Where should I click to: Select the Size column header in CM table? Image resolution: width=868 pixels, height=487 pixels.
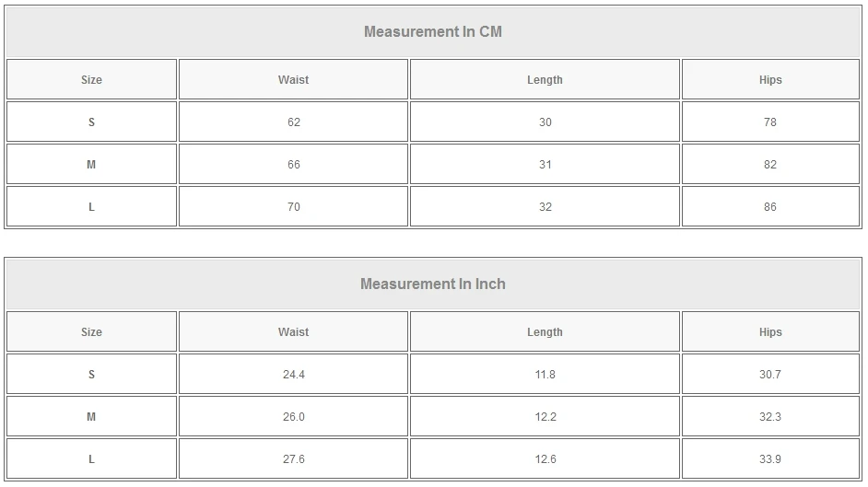[91, 80]
